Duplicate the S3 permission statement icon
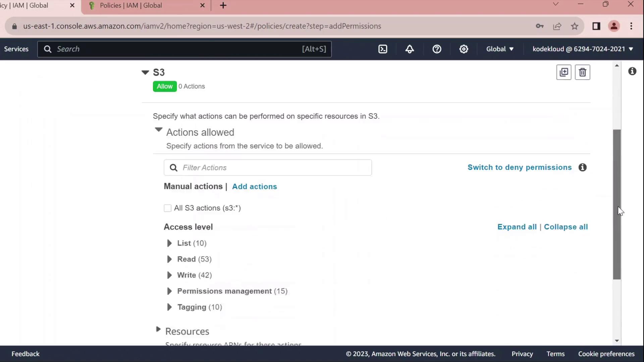The image size is (644, 362). [x=563, y=72]
